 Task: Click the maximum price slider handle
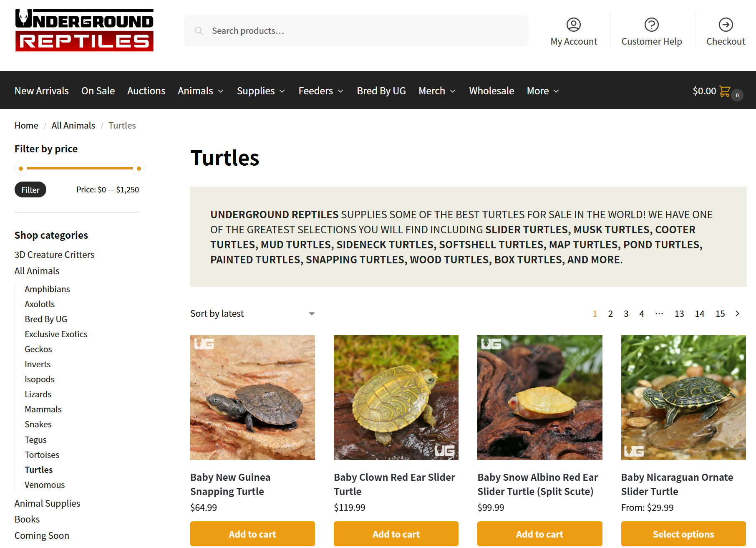[139, 169]
